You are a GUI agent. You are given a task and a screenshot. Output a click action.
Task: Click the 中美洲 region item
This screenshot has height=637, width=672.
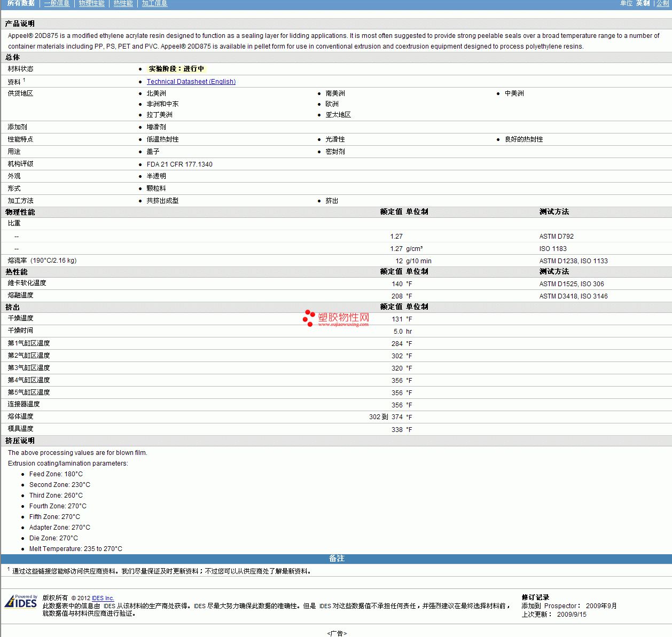pyautogui.click(x=514, y=93)
